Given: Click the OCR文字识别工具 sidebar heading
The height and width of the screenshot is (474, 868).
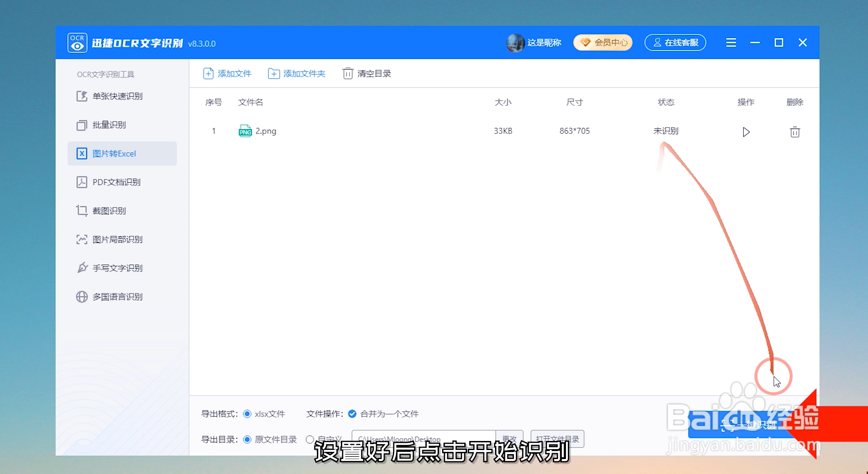Looking at the screenshot, I should [x=105, y=74].
